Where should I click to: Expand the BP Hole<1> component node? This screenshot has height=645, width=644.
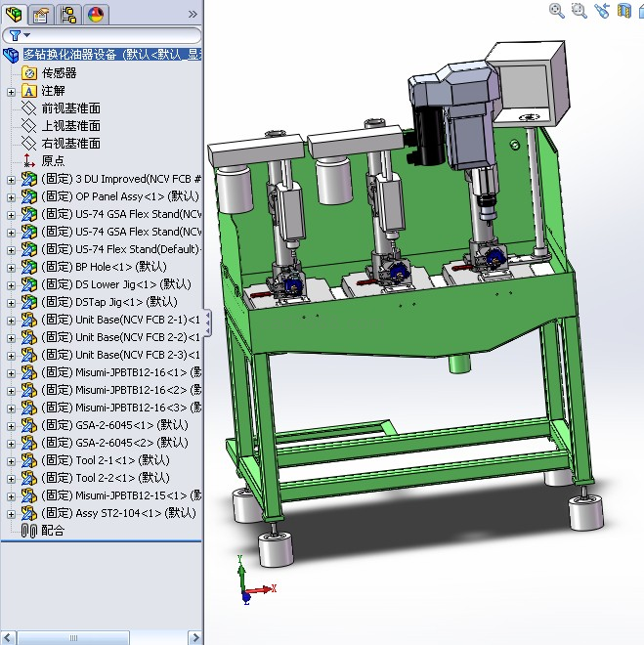coord(11,268)
